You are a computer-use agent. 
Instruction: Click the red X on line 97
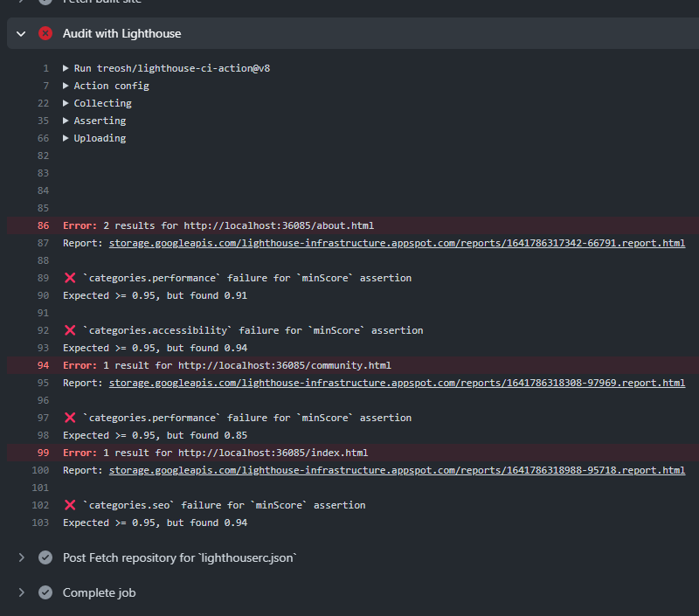(70, 418)
